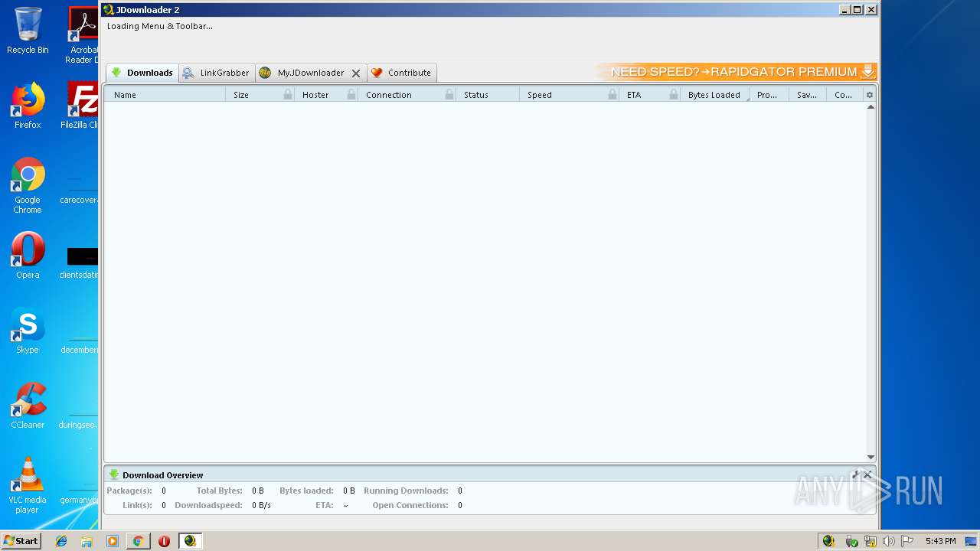The width and height of the screenshot is (980, 551).
Task: Switch to the LinkGrabber tab
Action: tap(217, 73)
